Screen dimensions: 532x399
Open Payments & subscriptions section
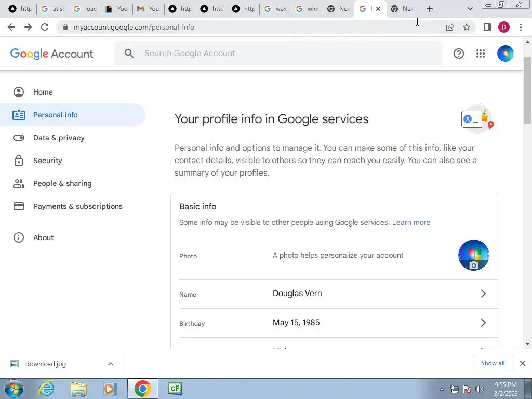pos(73,206)
